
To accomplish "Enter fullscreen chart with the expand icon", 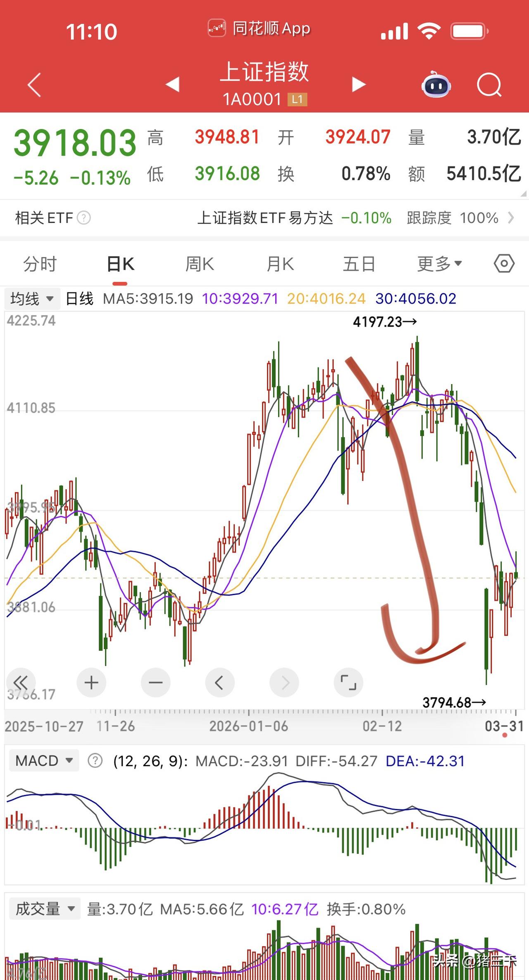I will pyautogui.click(x=348, y=683).
